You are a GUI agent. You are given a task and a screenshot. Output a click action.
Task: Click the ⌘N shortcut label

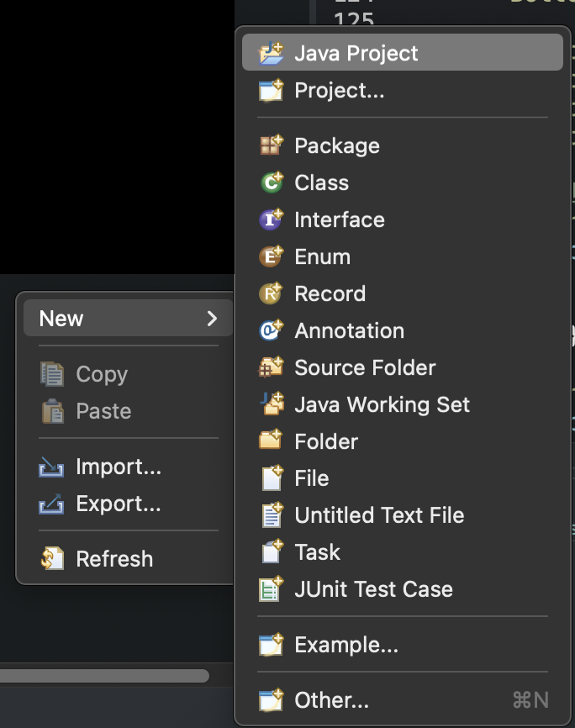tap(531, 699)
